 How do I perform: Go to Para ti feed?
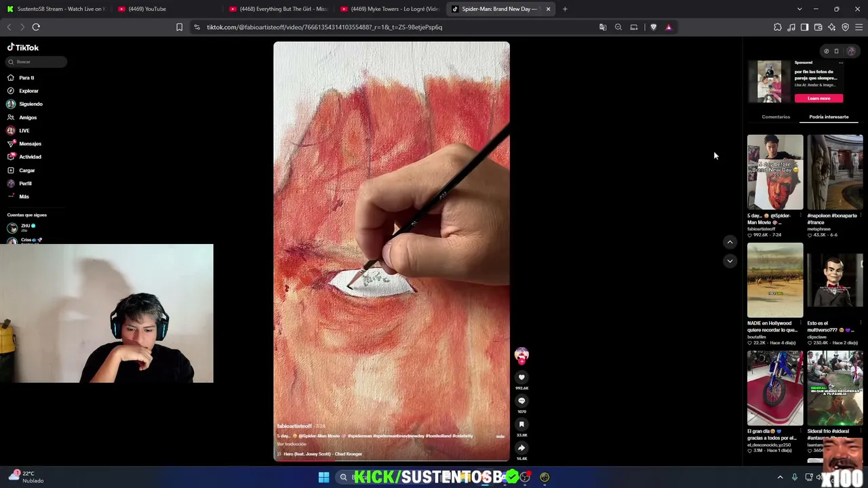tap(26, 78)
